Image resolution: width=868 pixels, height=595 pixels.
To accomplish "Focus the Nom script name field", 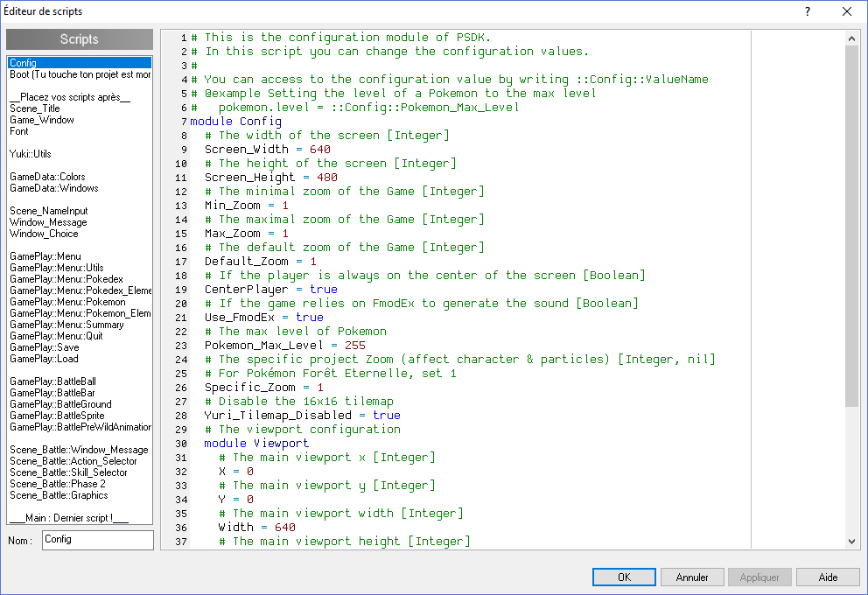I will point(97,540).
